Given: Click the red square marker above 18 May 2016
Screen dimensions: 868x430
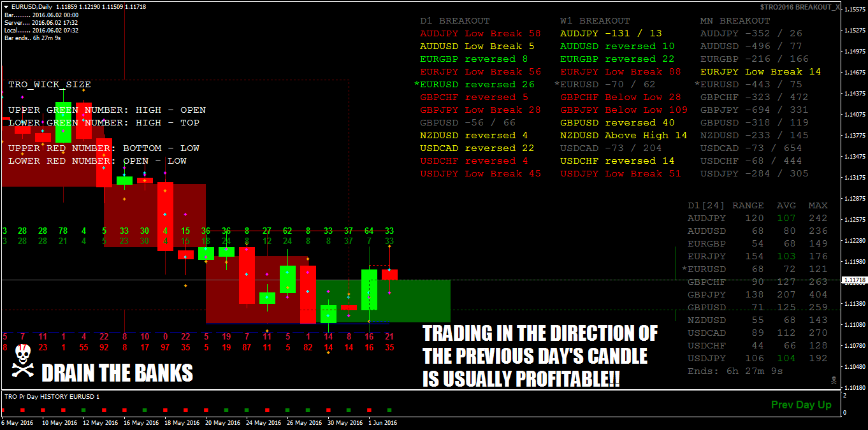Looking at the screenshot, I should (165, 409).
